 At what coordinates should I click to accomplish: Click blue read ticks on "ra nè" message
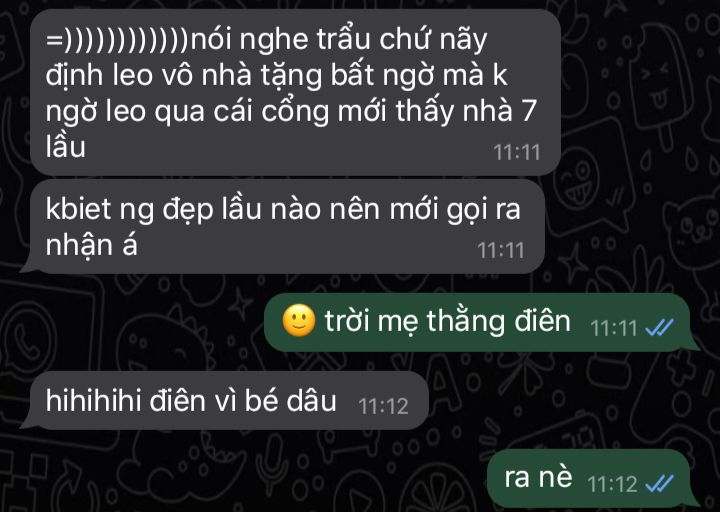pyautogui.click(x=659, y=484)
